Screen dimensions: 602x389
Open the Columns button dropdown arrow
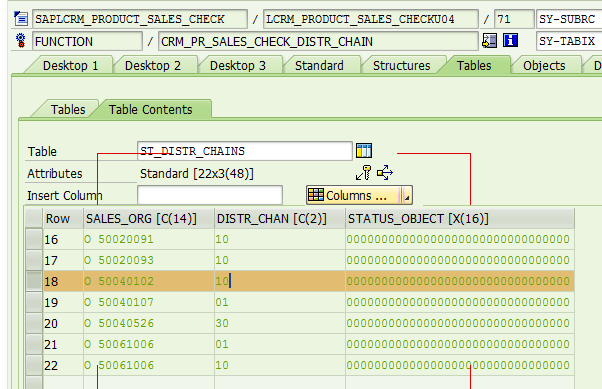pyautogui.click(x=407, y=195)
